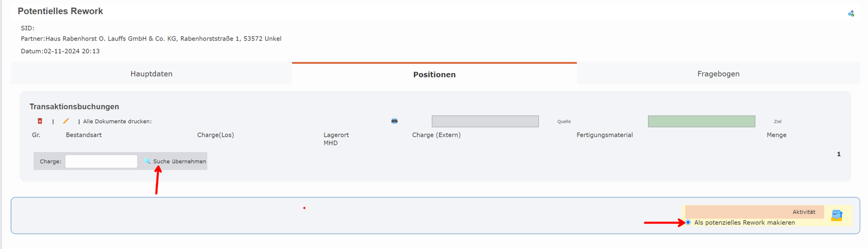Click the magnifier icon beside Suche übernehmen
Screen dimensions: 868x249
147,161
